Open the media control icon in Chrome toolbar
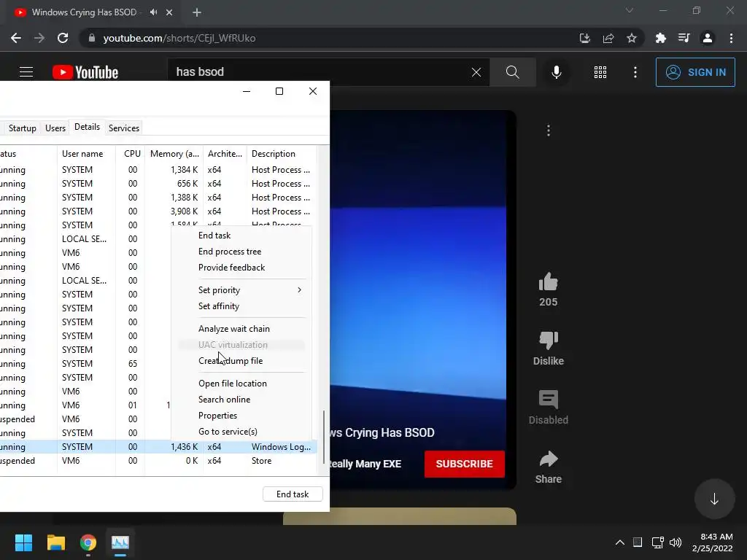 pos(684,38)
